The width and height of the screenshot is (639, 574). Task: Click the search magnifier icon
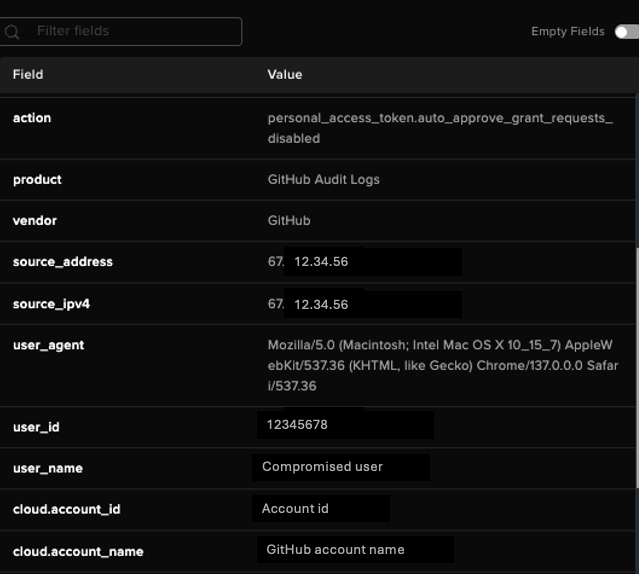[12, 32]
